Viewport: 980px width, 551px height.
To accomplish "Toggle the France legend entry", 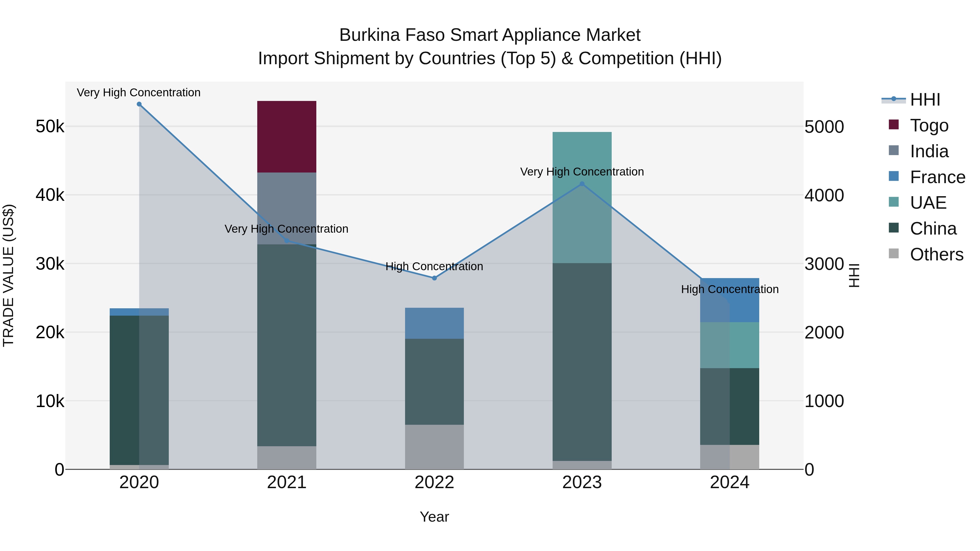I will [x=927, y=177].
